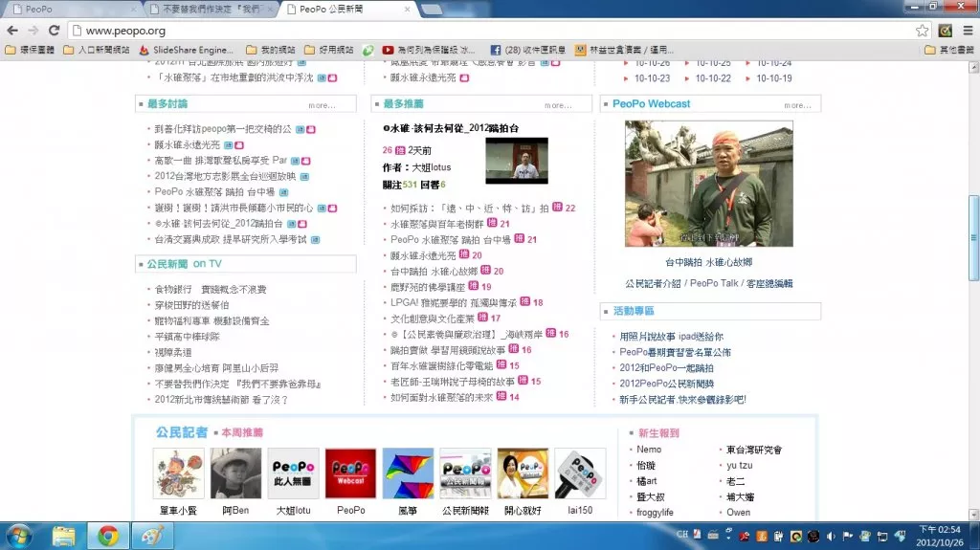Open the 我的網站 bookmark folder
The image size is (980, 550).
(x=271, y=50)
